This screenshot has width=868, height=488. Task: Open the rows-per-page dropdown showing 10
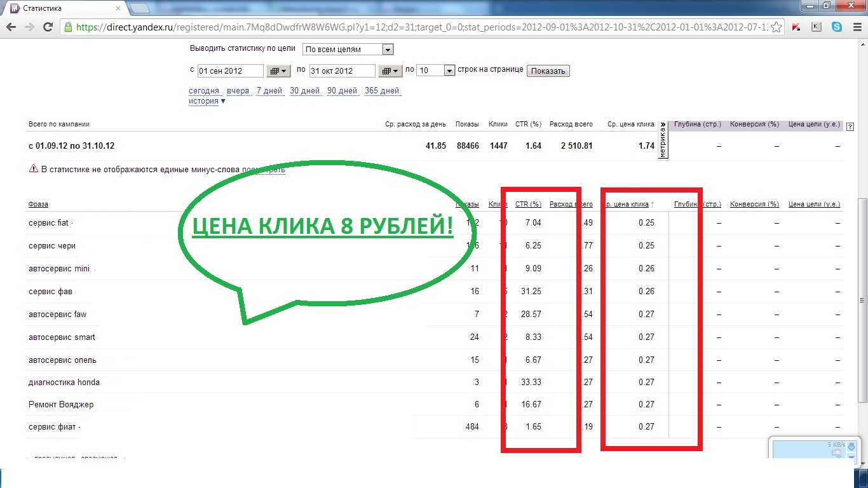[437, 71]
